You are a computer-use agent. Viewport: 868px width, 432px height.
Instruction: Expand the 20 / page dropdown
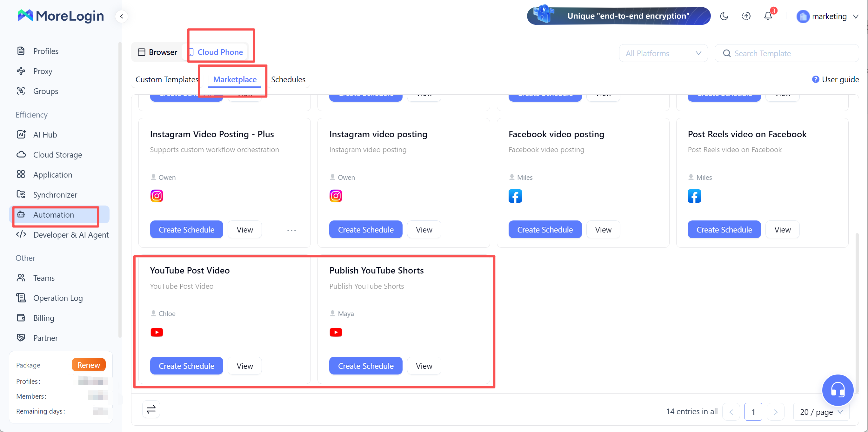tap(821, 412)
